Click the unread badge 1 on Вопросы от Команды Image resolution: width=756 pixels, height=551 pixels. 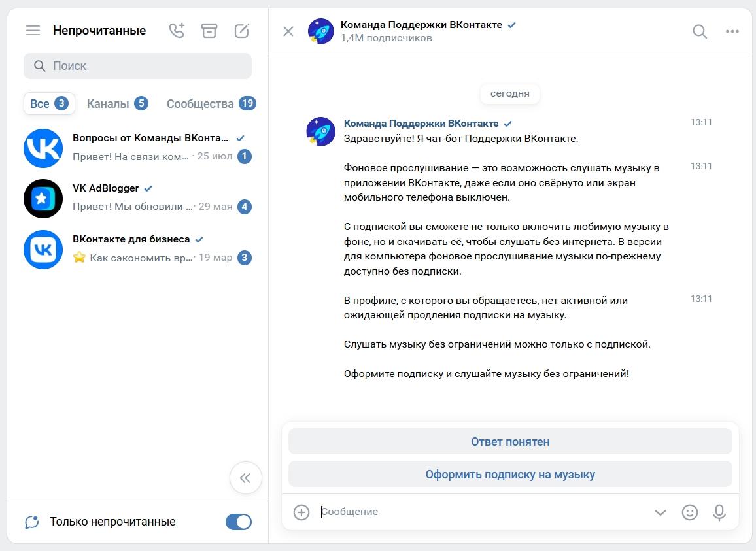[245, 156]
